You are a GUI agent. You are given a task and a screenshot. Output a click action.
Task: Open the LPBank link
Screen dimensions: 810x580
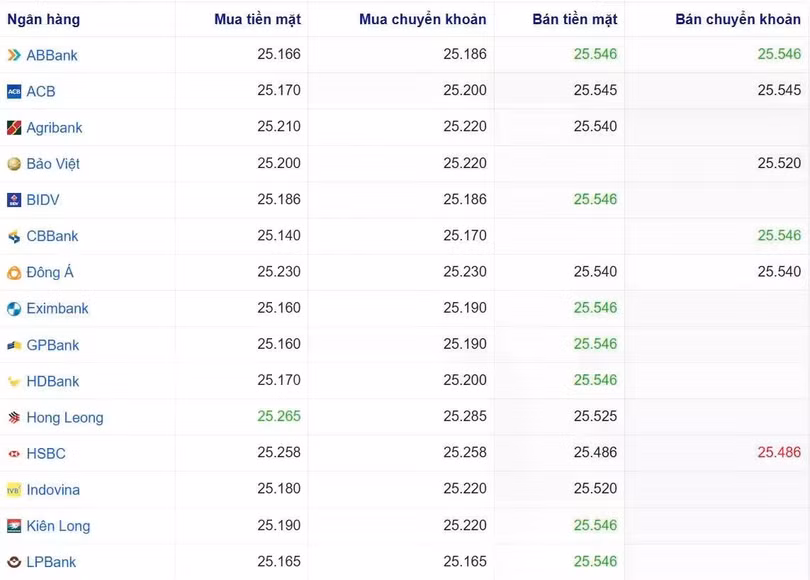click(x=51, y=562)
